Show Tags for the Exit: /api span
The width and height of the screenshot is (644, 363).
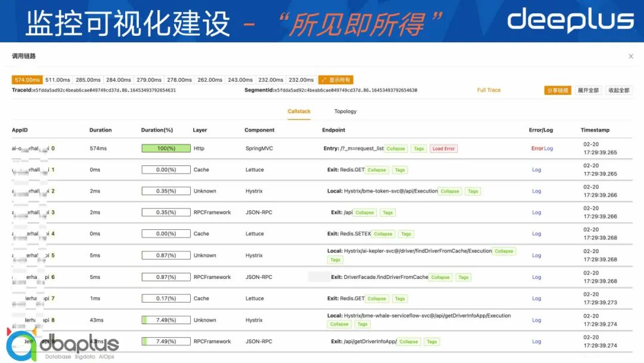tap(388, 213)
